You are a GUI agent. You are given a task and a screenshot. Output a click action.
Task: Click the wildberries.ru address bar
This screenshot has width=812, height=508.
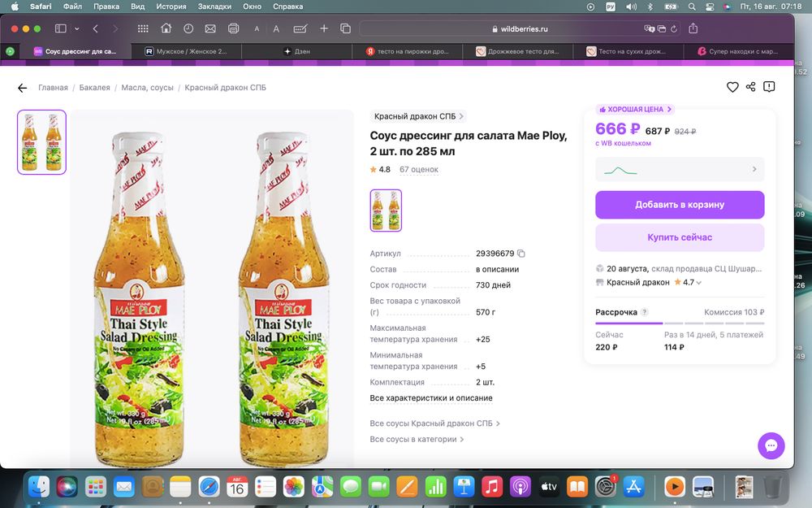click(520, 29)
